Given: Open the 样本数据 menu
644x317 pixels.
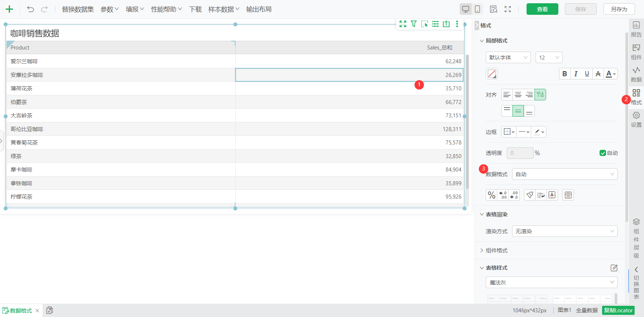Looking at the screenshot, I should point(224,9).
